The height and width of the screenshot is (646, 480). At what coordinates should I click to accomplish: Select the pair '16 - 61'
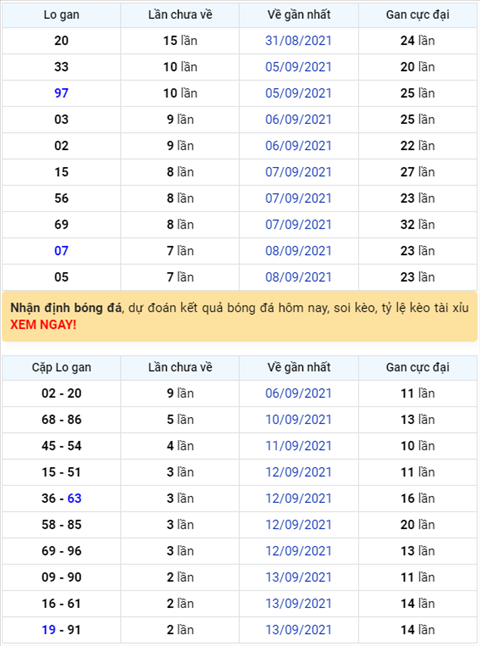[x=61, y=604]
